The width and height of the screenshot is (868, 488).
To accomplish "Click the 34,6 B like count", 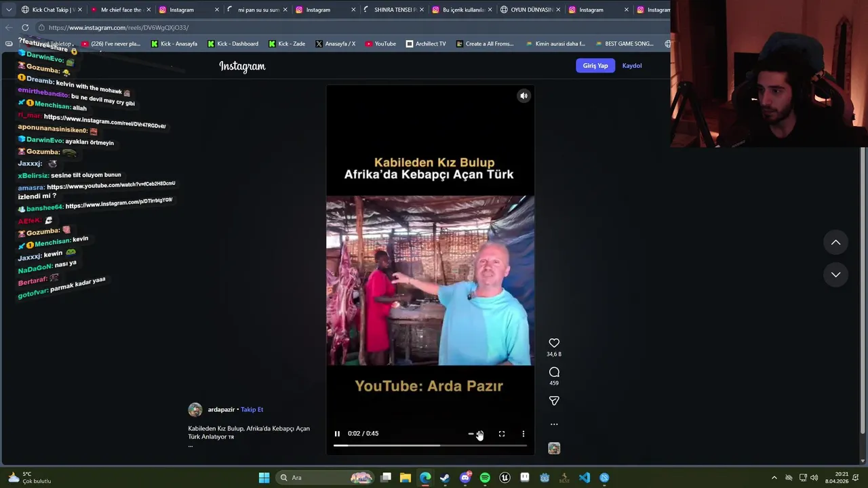I will (x=554, y=354).
